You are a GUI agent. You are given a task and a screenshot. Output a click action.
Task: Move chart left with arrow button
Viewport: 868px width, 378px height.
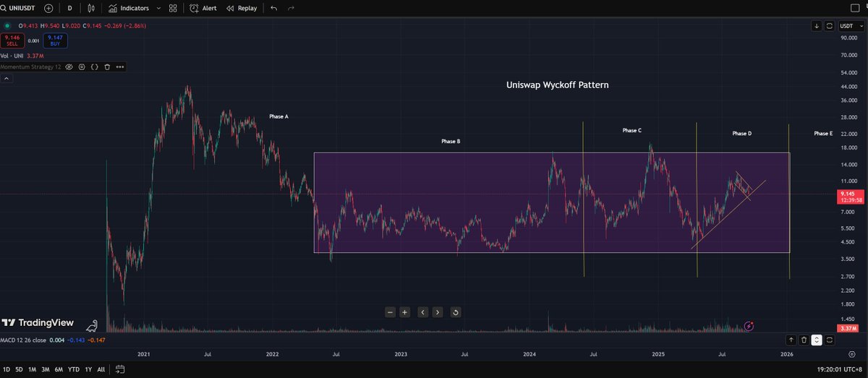(x=422, y=312)
